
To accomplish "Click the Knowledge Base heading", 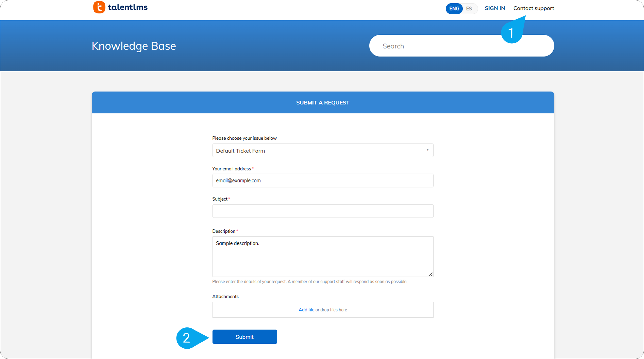I will [x=134, y=46].
